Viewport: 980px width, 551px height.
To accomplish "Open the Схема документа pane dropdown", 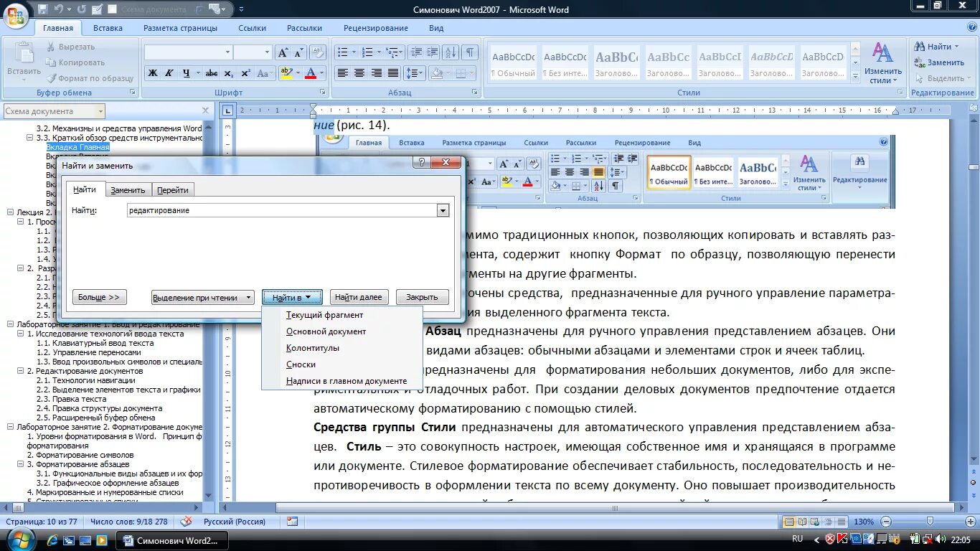I will (x=100, y=111).
